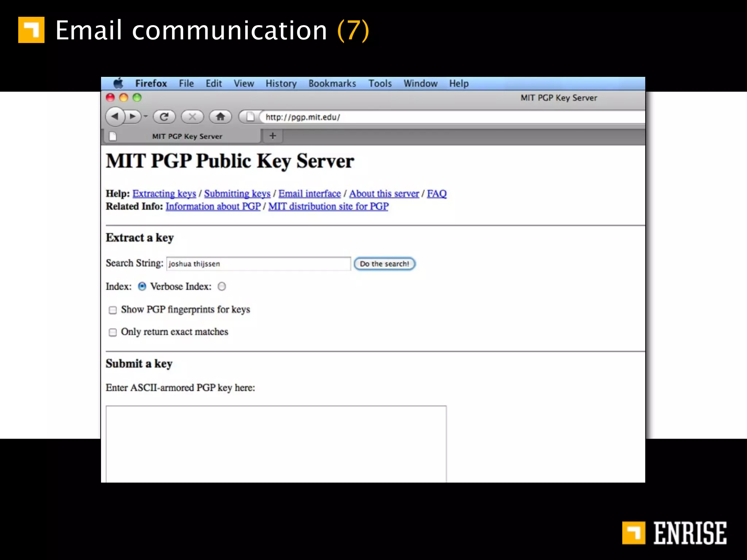Click the Submit a key heading
Viewport: 747px width, 560px height.
click(x=139, y=364)
